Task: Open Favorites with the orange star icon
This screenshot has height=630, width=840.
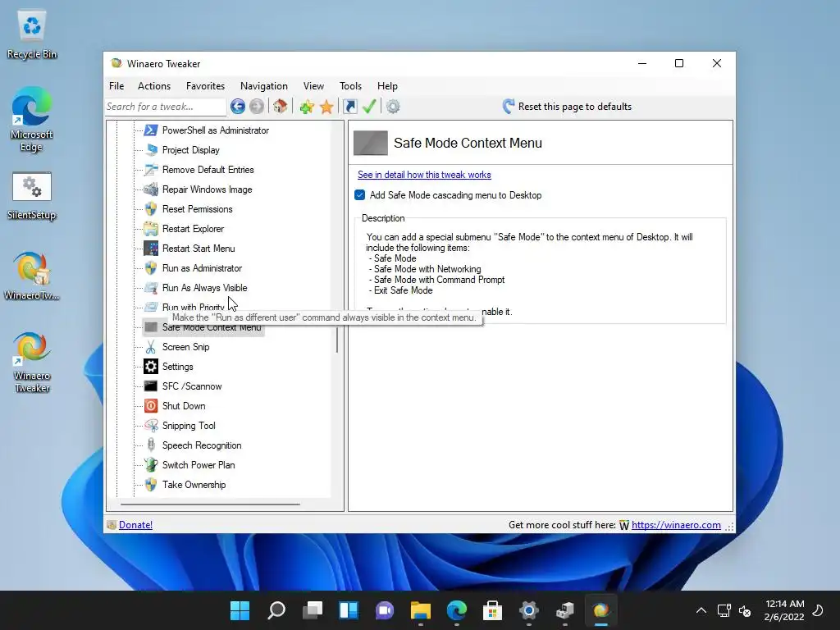Action: click(326, 107)
